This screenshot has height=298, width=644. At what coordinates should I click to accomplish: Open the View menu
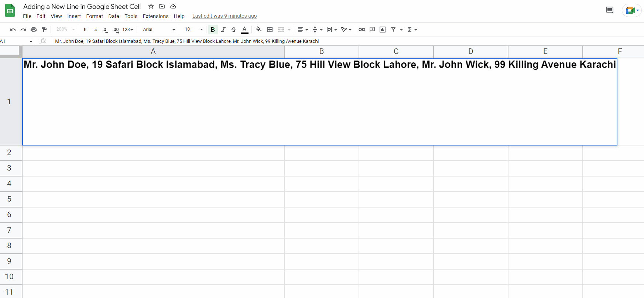pyautogui.click(x=56, y=16)
